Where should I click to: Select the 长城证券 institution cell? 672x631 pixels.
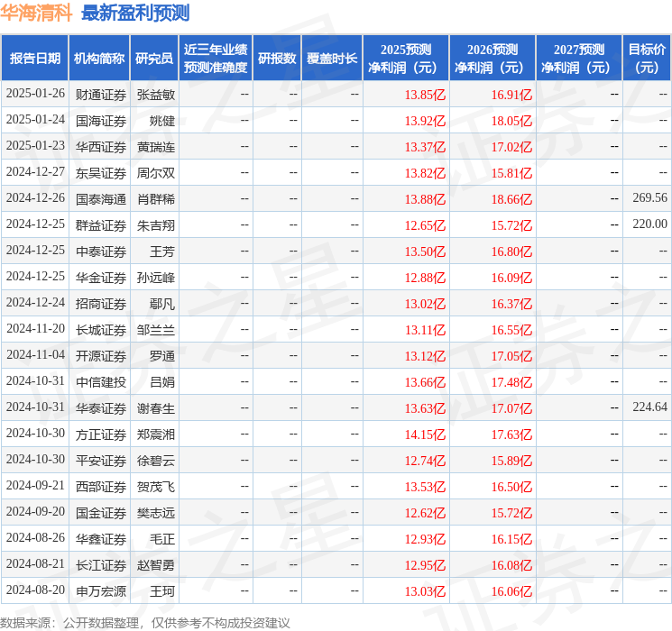tap(101, 330)
